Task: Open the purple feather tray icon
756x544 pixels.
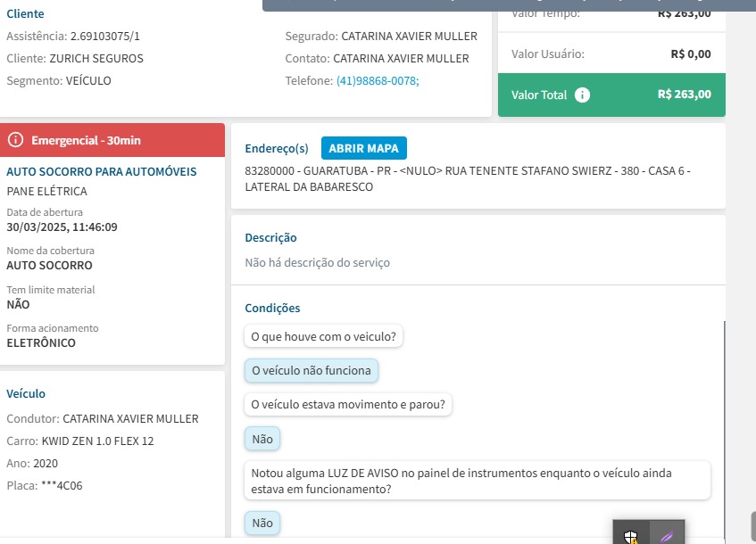Action: pyautogui.click(x=666, y=536)
